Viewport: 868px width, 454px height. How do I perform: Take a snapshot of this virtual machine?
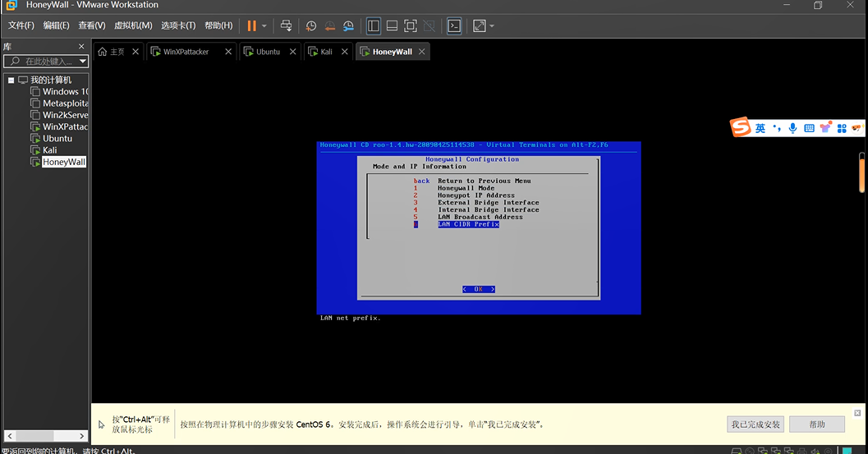[311, 26]
